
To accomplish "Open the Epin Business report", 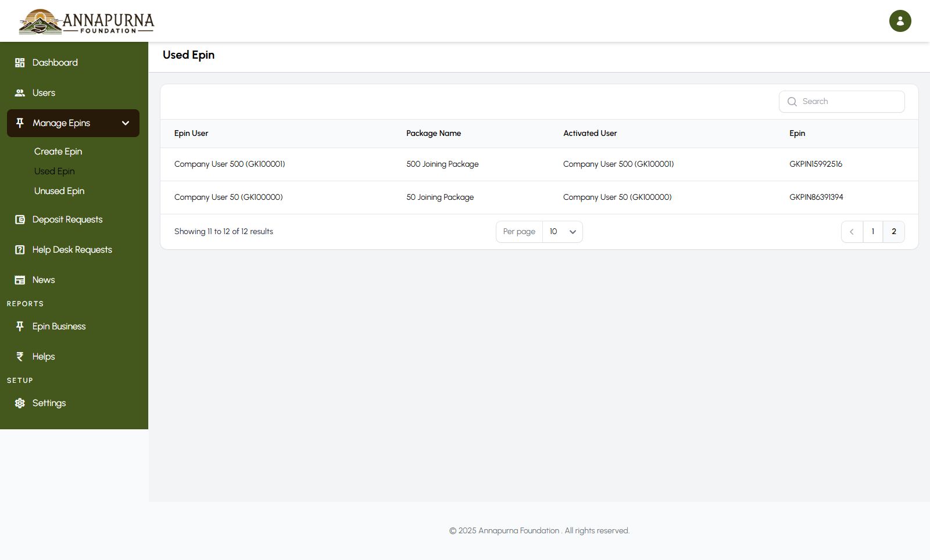I will pos(73,326).
